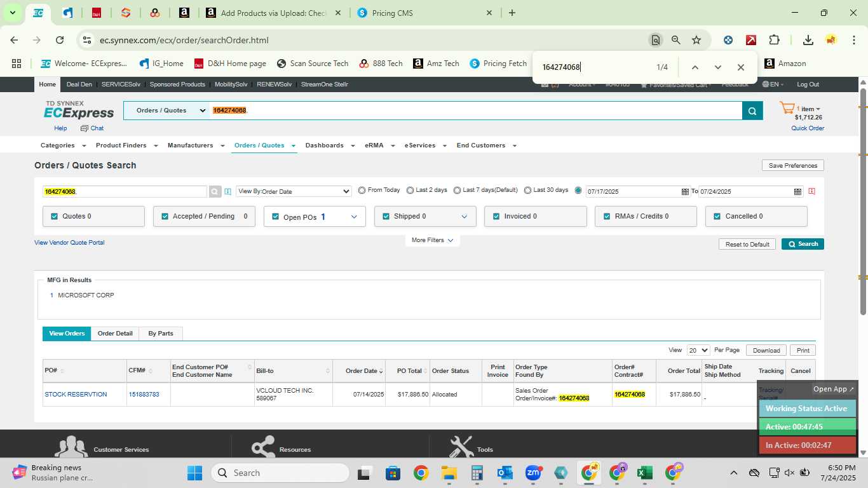868x488 pixels.
Task: Click Reset to Default
Action: 747,244
